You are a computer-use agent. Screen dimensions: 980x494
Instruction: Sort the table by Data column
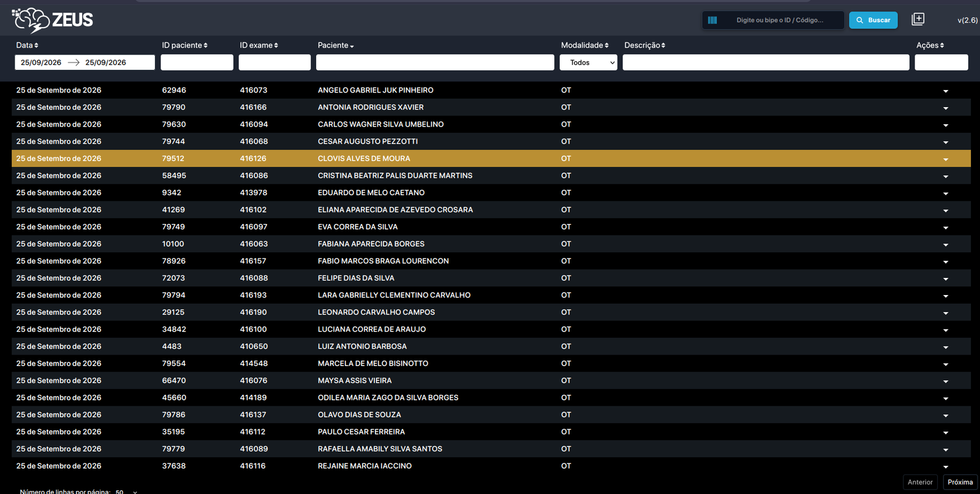[27, 45]
